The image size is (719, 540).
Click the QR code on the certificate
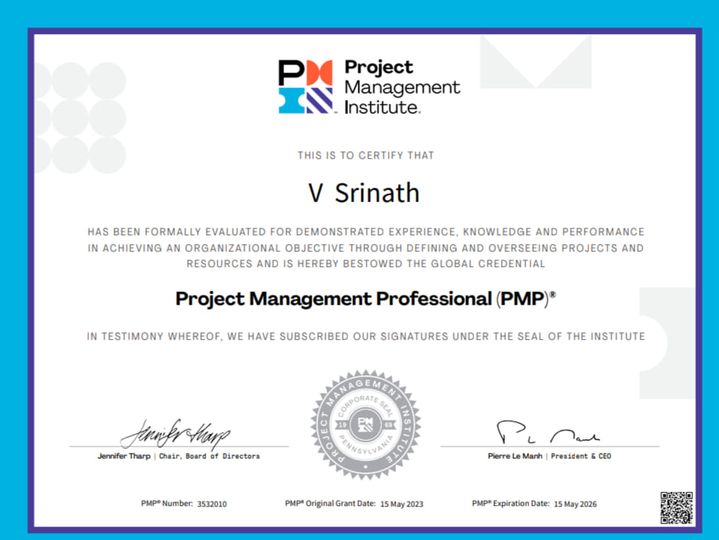[x=676, y=508]
